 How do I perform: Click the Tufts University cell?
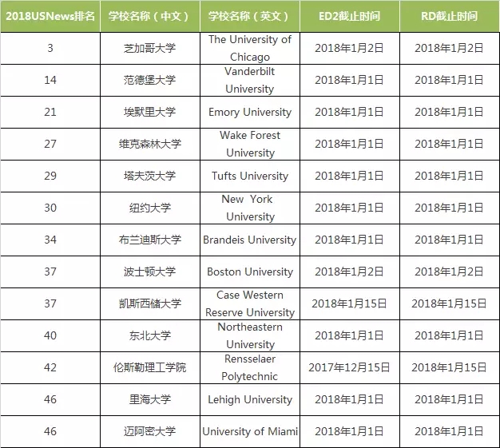pyautogui.click(x=250, y=176)
